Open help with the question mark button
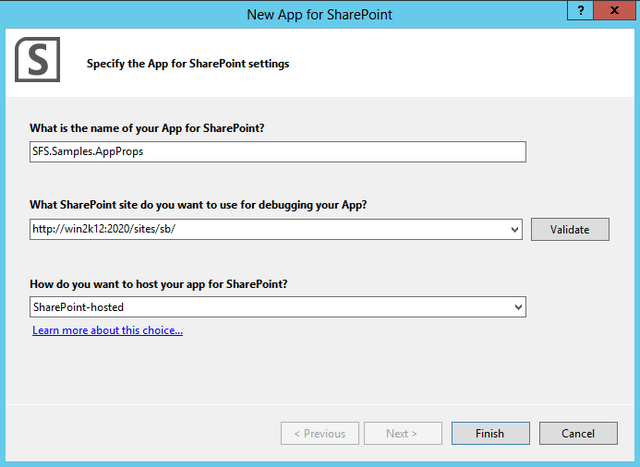This screenshot has width=640, height=467. tap(580, 10)
